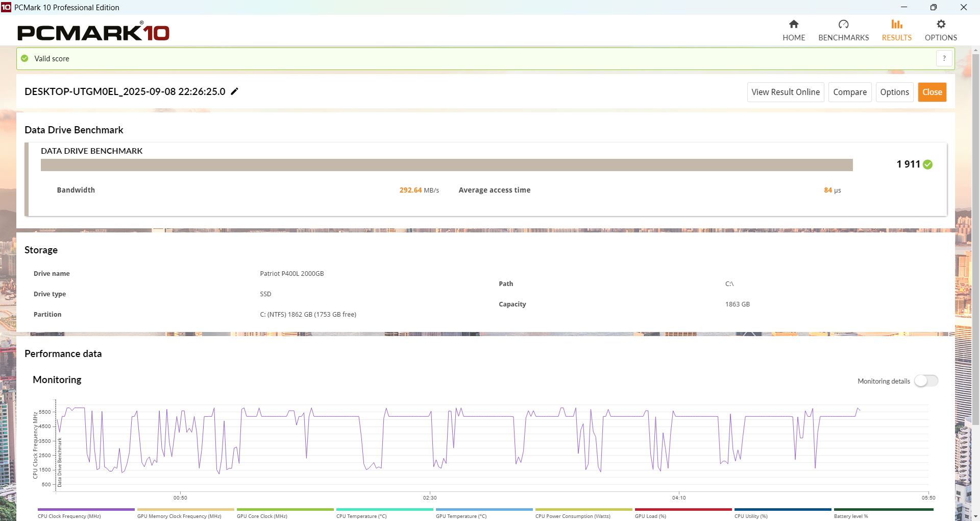
Task: Select CPU Utility (%) legend swatch
Action: coord(783,510)
